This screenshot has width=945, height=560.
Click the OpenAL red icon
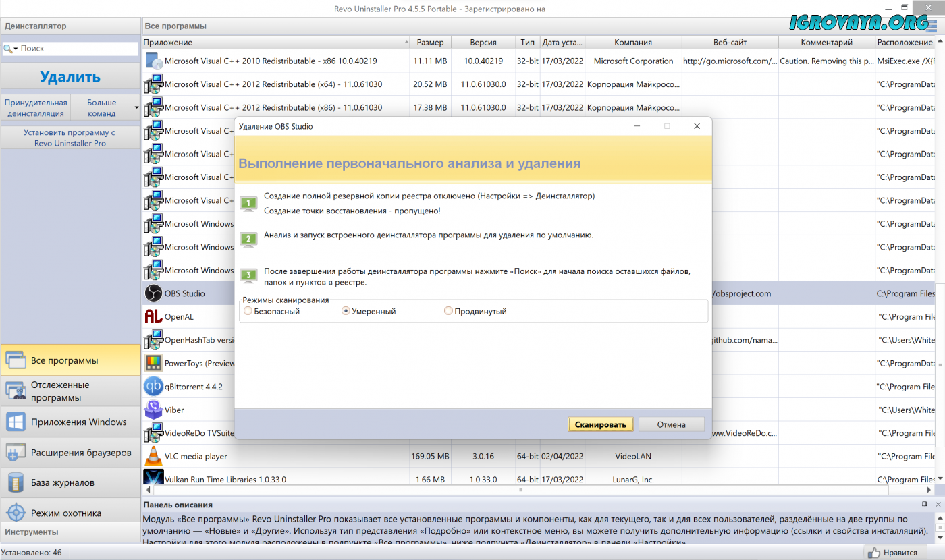click(153, 316)
